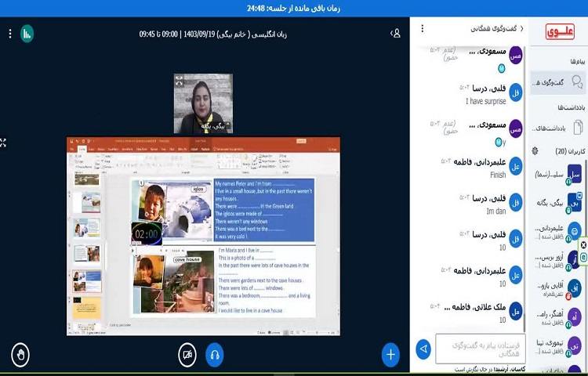Click the chat message I have surprise

[x=485, y=101]
